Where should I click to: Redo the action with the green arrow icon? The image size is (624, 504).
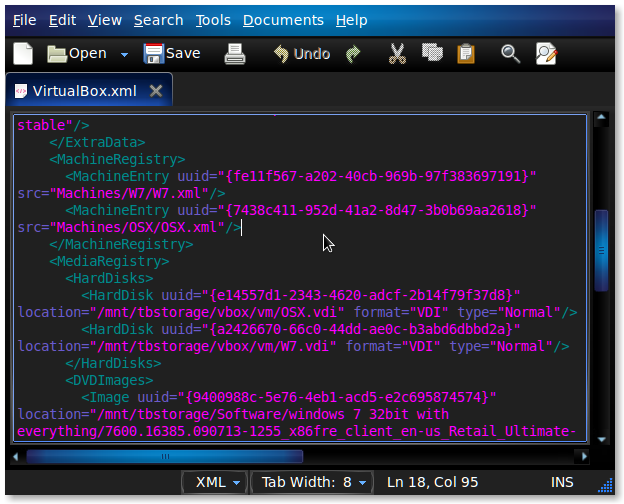click(353, 54)
